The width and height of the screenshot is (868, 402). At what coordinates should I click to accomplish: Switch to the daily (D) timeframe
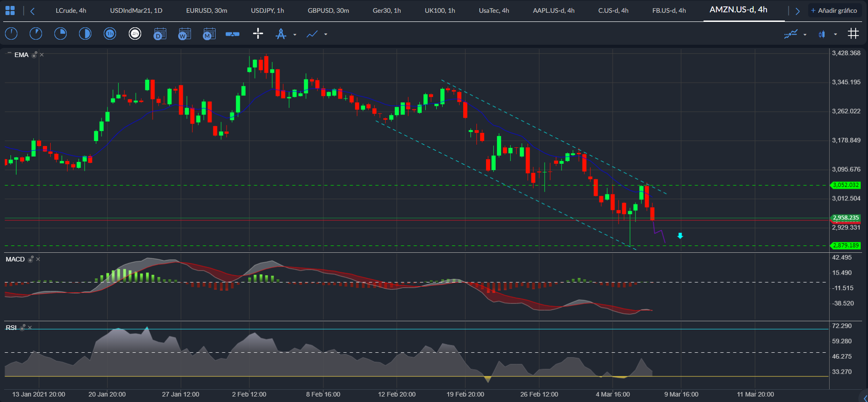(159, 34)
